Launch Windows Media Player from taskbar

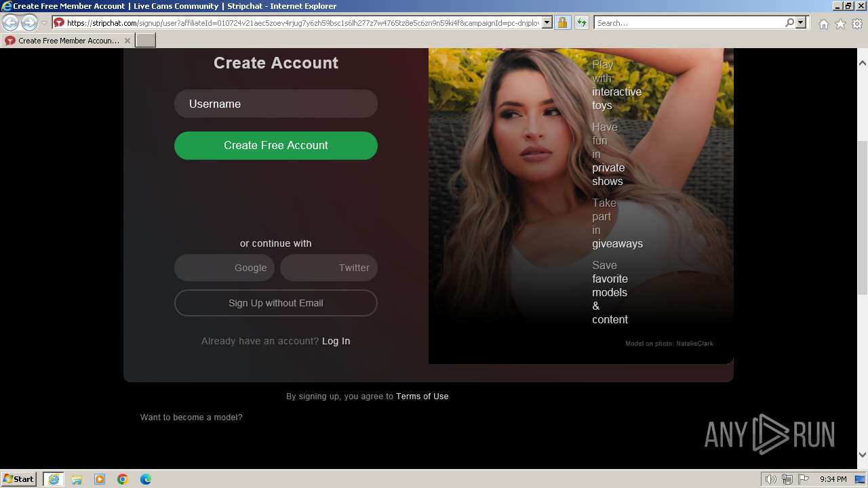click(100, 479)
